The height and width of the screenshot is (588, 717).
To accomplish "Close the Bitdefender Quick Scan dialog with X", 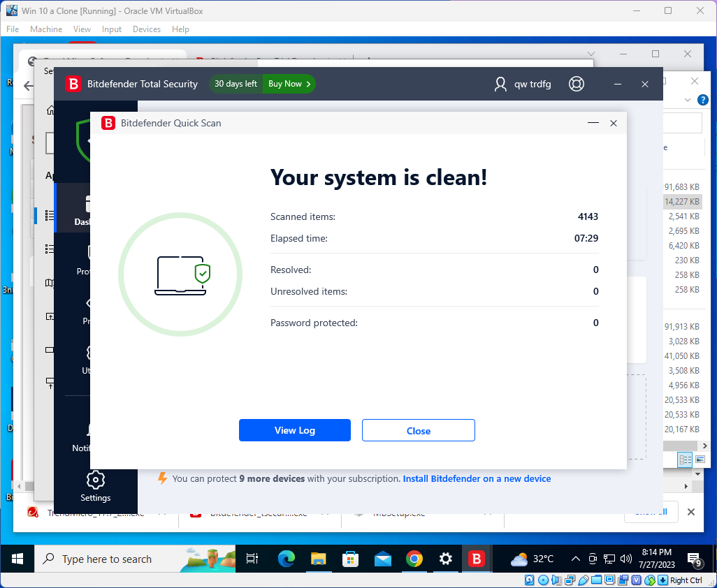I will point(614,123).
